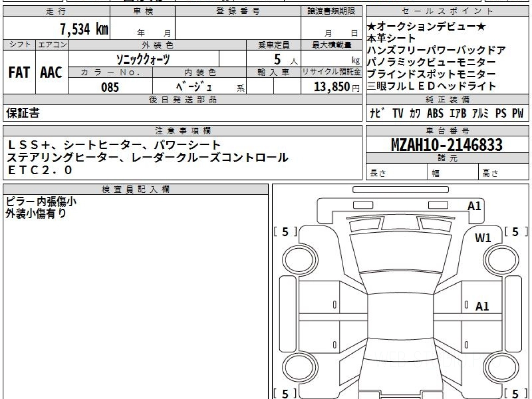Click the A1 mark above the W1 mark
This screenshot has width=532, height=399.
474,206
